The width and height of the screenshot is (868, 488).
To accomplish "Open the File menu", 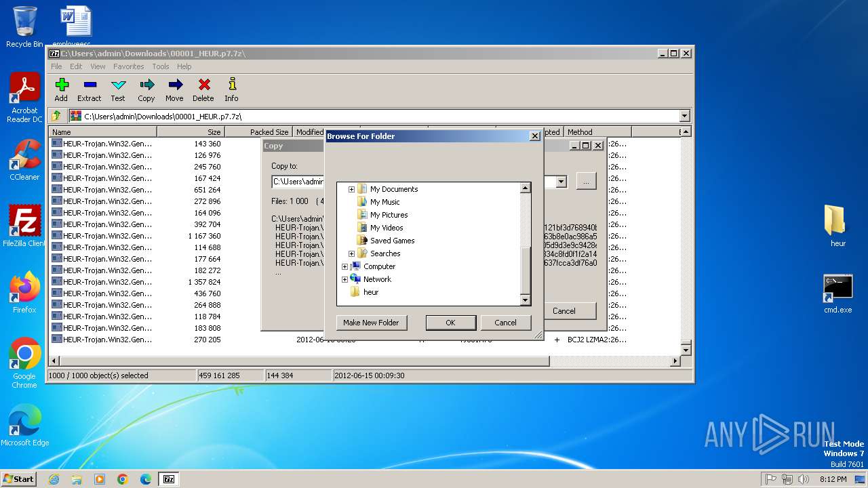I will [x=56, y=66].
